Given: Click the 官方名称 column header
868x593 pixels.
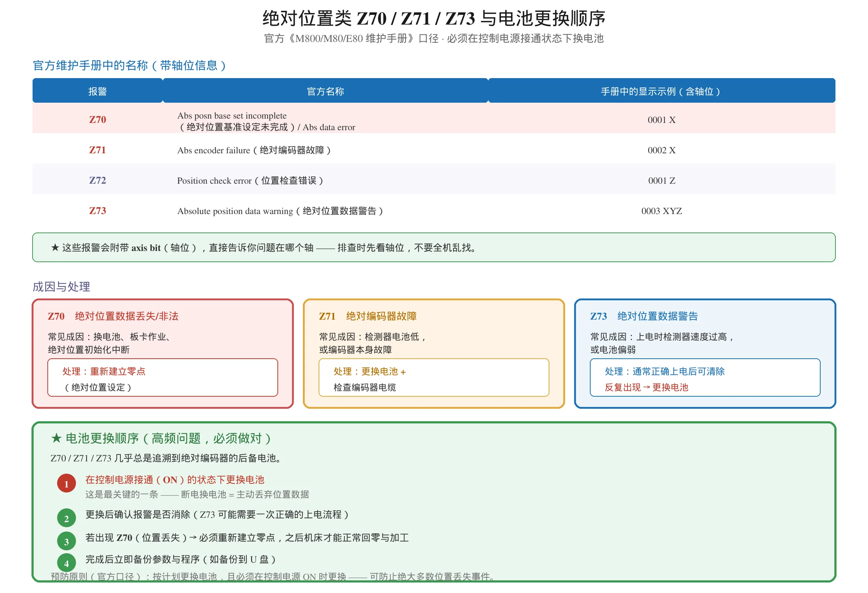Looking at the screenshot, I should [x=325, y=91].
